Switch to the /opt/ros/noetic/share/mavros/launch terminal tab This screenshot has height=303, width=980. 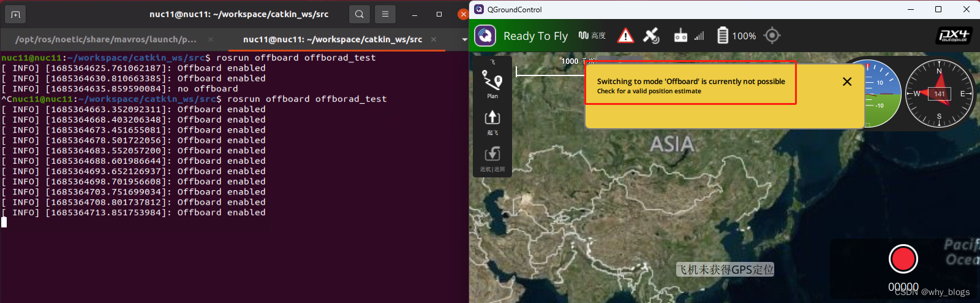pos(106,39)
